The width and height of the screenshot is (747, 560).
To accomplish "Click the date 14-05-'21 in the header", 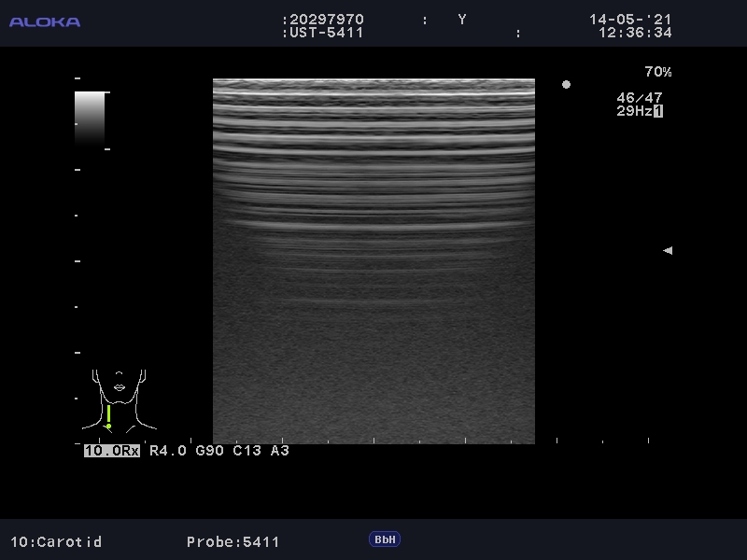I will click(629, 20).
